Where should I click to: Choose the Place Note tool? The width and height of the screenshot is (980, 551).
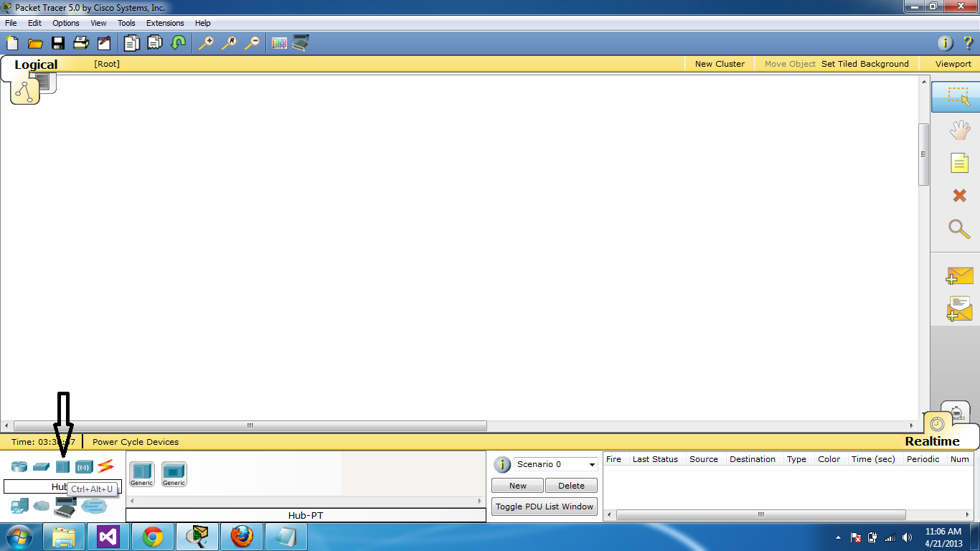click(958, 162)
